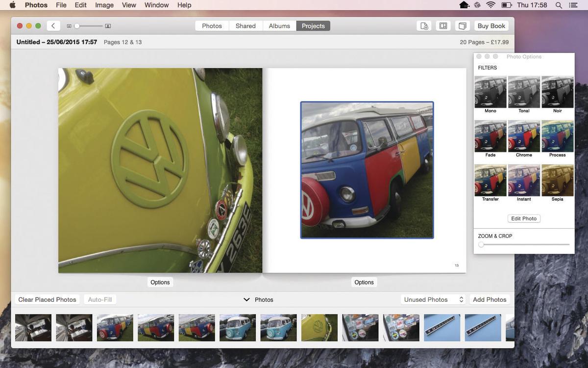Viewport: 588px width, 368px height.
Task: Select the Projects tab
Action: coord(313,26)
